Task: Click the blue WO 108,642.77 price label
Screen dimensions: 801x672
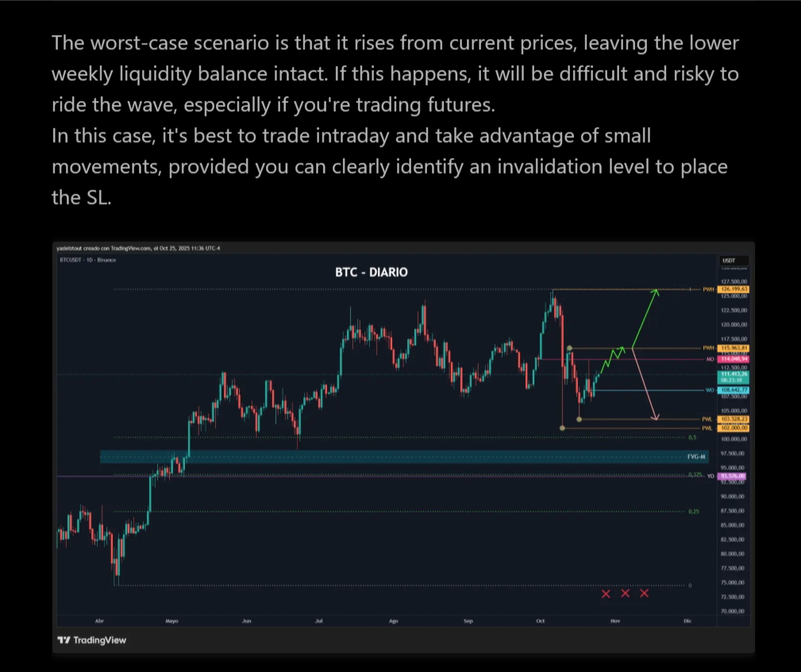Action: [733, 390]
